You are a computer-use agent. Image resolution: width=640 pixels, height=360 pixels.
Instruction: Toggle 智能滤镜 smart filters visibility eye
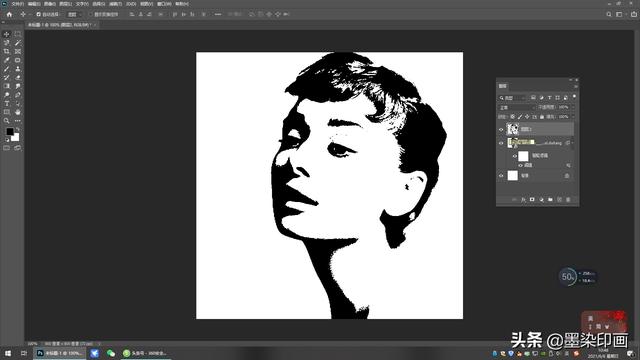pyautogui.click(x=515, y=156)
